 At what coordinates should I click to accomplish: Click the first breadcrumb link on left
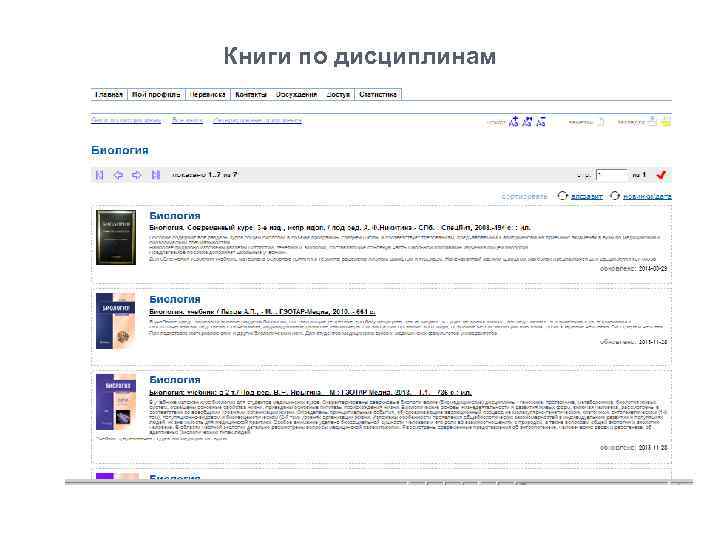126,120
